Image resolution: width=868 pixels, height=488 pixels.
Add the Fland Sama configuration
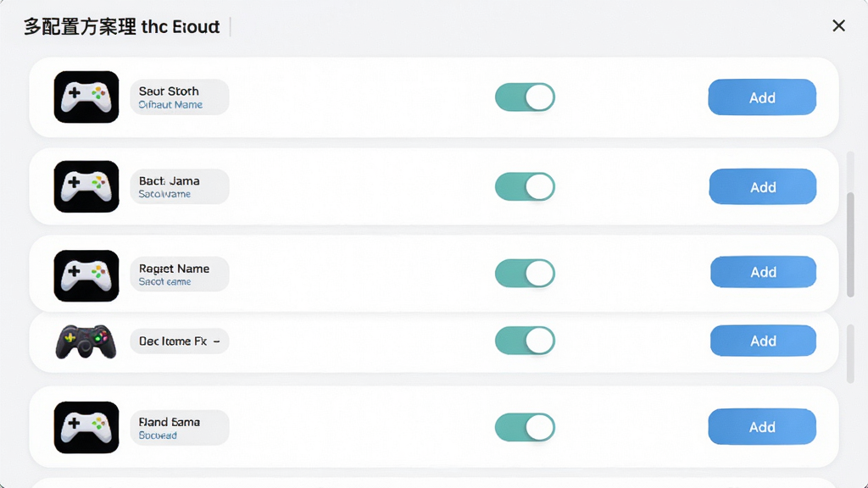[x=762, y=427]
